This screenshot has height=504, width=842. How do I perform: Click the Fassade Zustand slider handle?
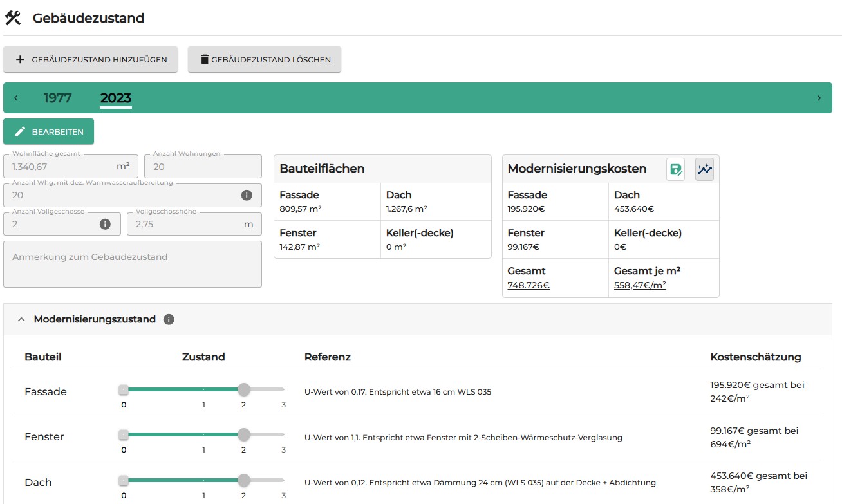coord(243,389)
